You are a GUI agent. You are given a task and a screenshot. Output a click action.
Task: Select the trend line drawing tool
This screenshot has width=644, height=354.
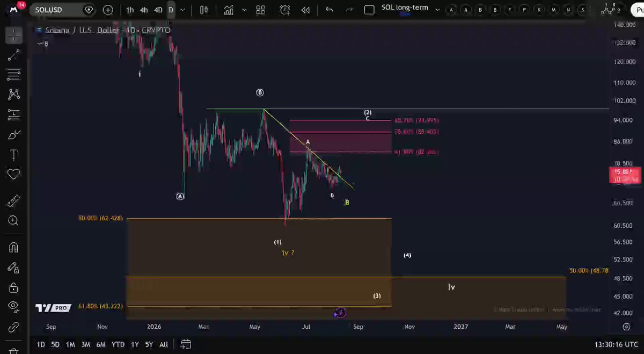point(14,54)
